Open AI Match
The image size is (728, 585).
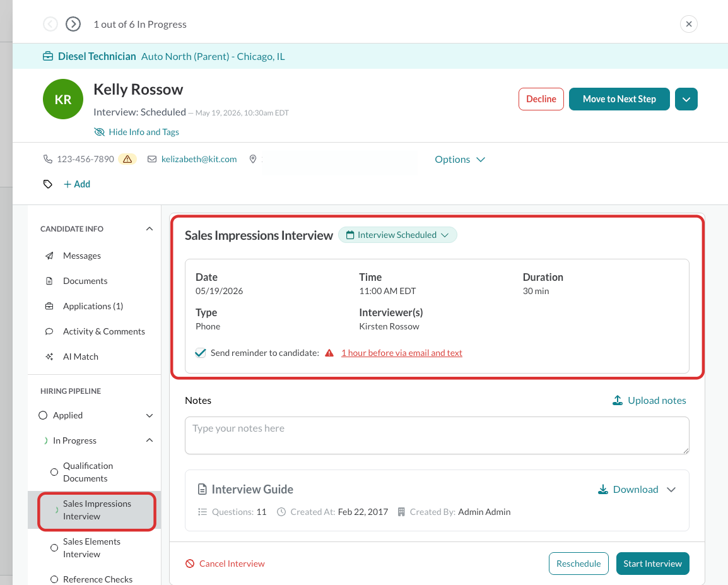81,357
